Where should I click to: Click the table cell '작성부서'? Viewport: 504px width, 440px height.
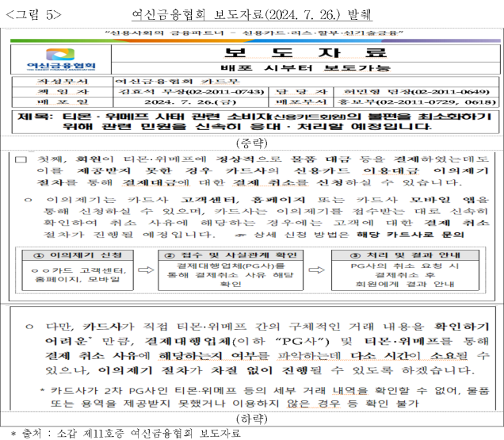(x=63, y=82)
